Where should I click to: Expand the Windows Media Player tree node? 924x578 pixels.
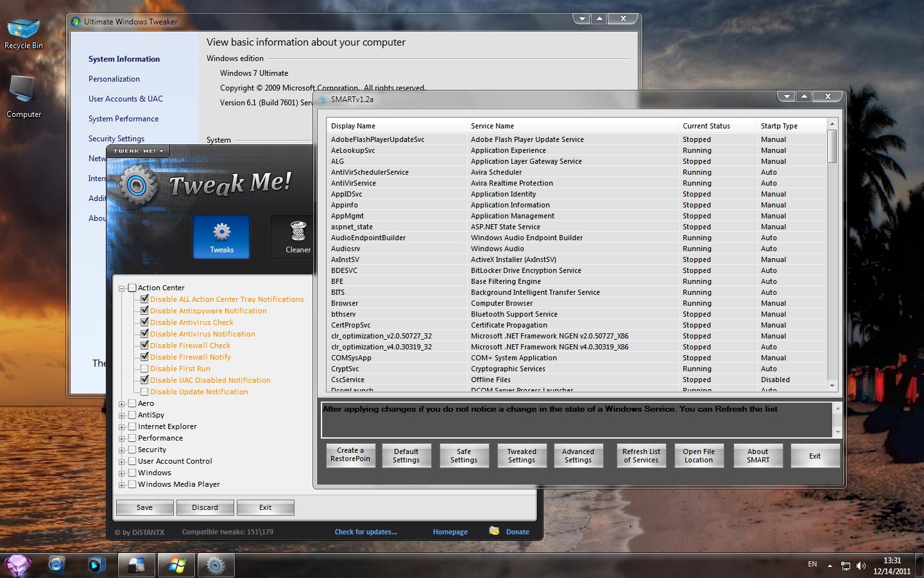[x=122, y=485]
